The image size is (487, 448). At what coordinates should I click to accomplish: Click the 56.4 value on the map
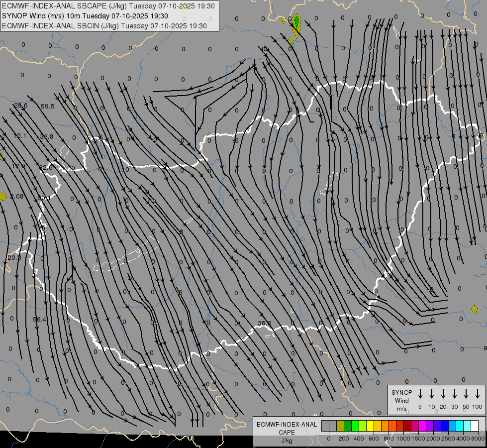coord(40,320)
